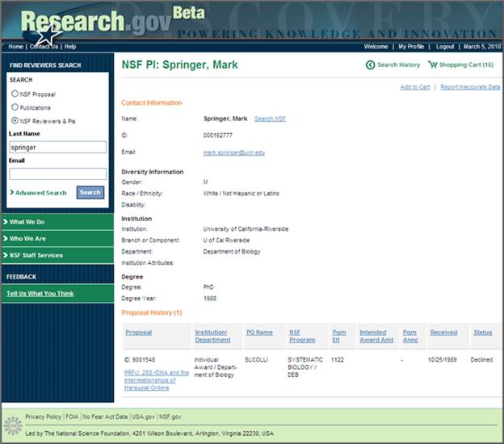
Task: Open My Profile from top menu
Action: click(412, 47)
